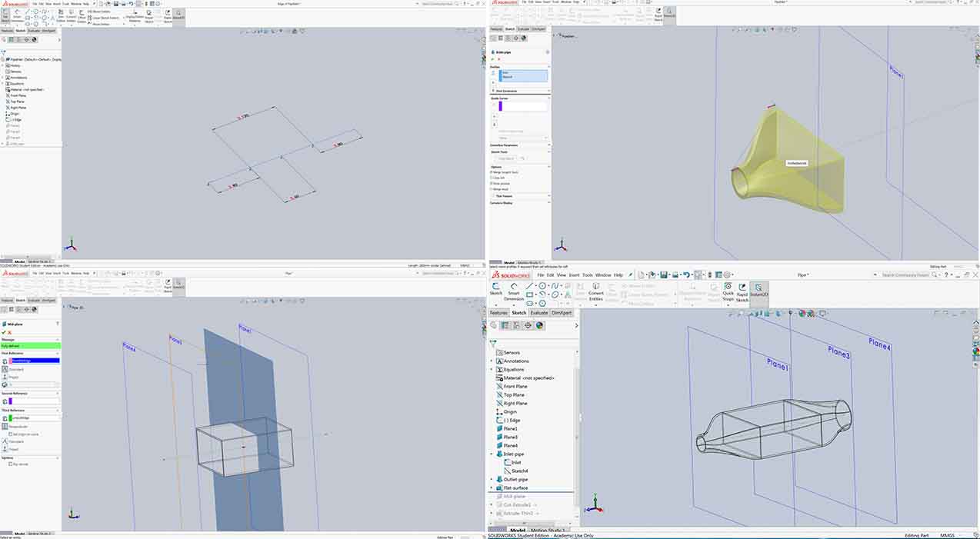Click the Sketch button in lower-right window
The width and height of the screenshot is (980, 539).
pyautogui.click(x=496, y=289)
